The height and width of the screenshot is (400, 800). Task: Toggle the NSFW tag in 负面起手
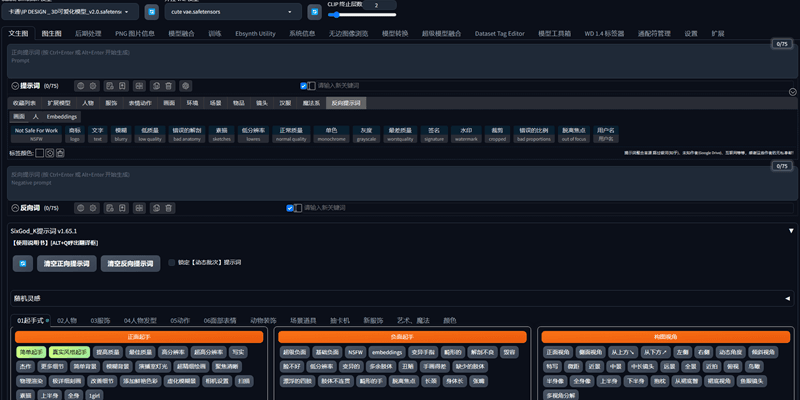(355, 352)
